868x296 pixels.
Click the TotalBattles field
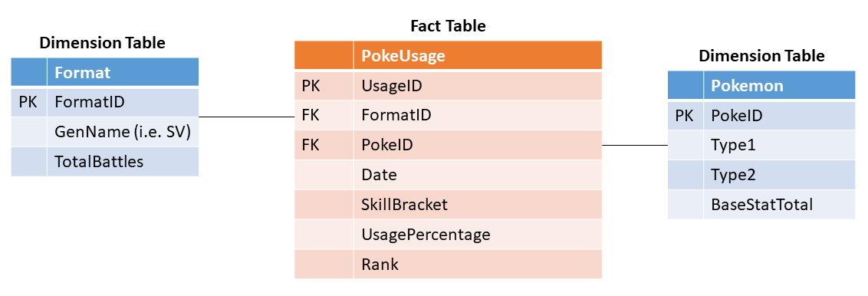coord(104,162)
